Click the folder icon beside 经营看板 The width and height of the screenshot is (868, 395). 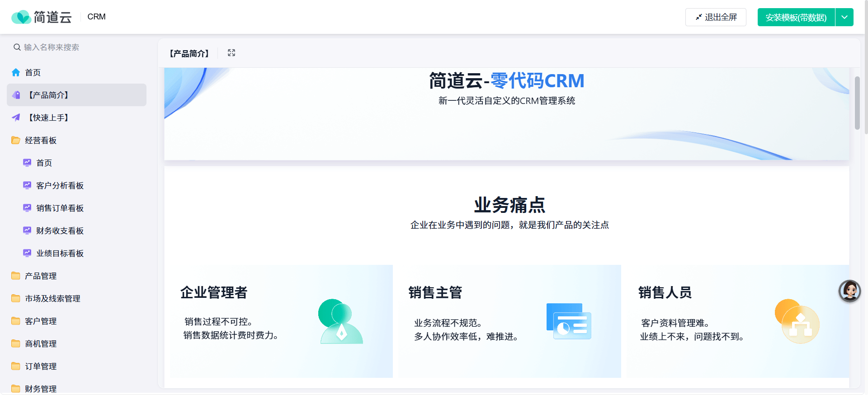(x=16, y=140)
